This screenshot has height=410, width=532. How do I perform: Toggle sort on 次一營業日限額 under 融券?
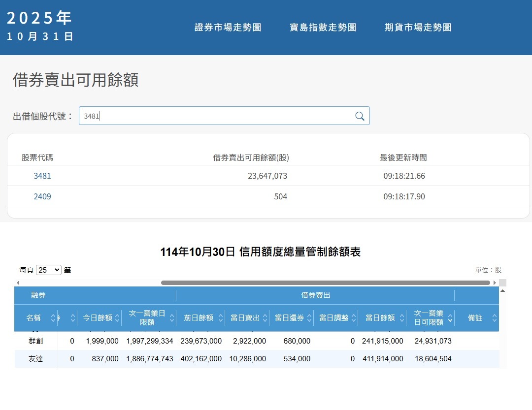tap(172, 318)
